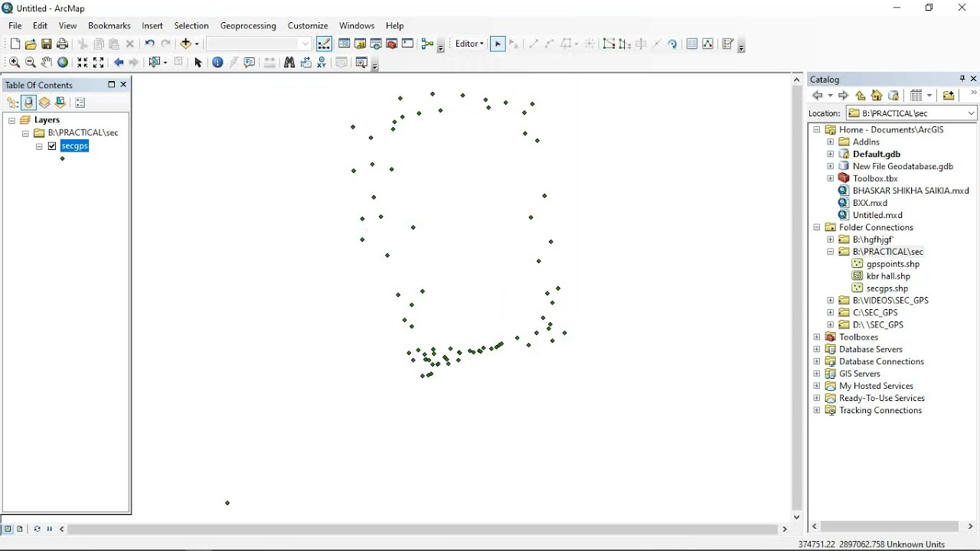This screenshot has width=980, height=551.
Task: Open the Customize menu
Action: pos(308,25)
